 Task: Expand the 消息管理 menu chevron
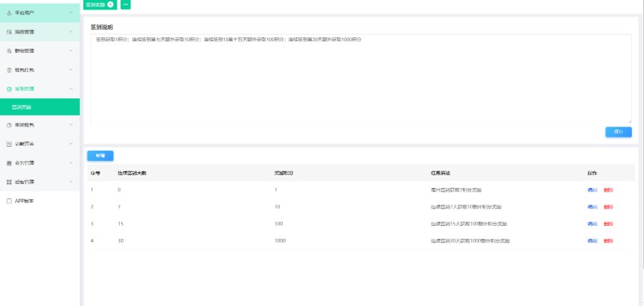71,32
